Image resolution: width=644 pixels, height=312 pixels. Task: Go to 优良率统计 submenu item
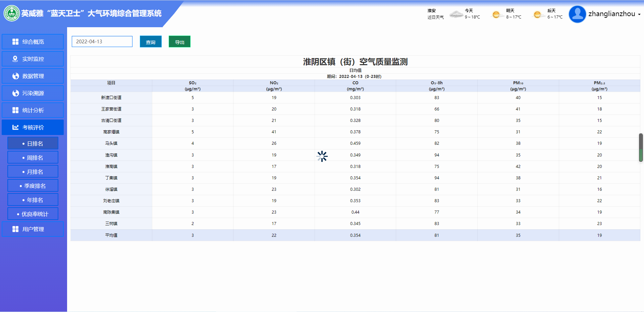[x=33, y=214]
